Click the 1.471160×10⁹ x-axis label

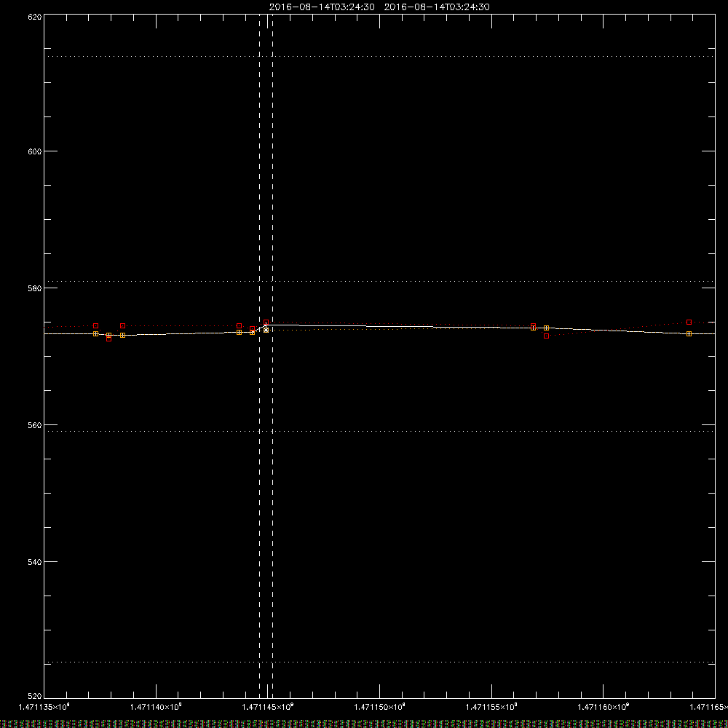pos(604,707)
